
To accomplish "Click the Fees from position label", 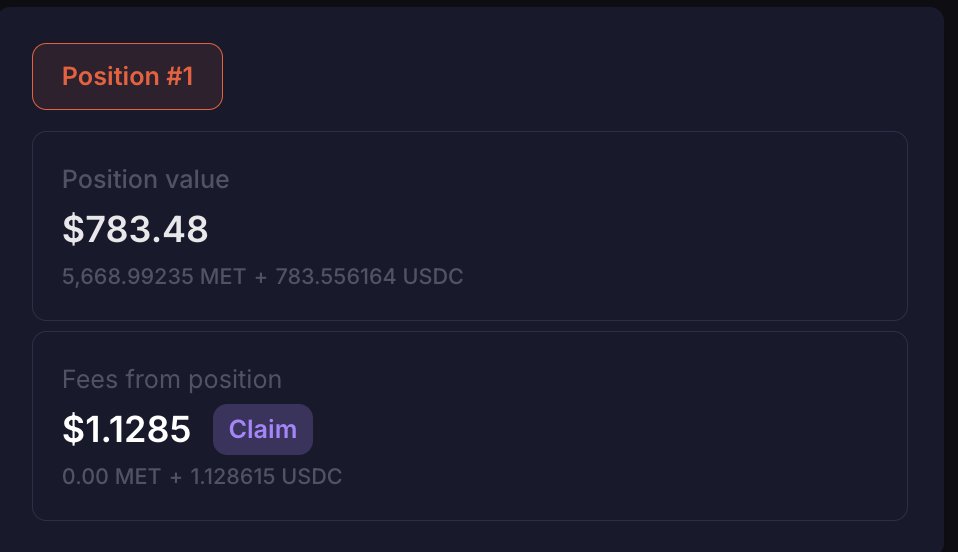I will (x=172, y=380).
